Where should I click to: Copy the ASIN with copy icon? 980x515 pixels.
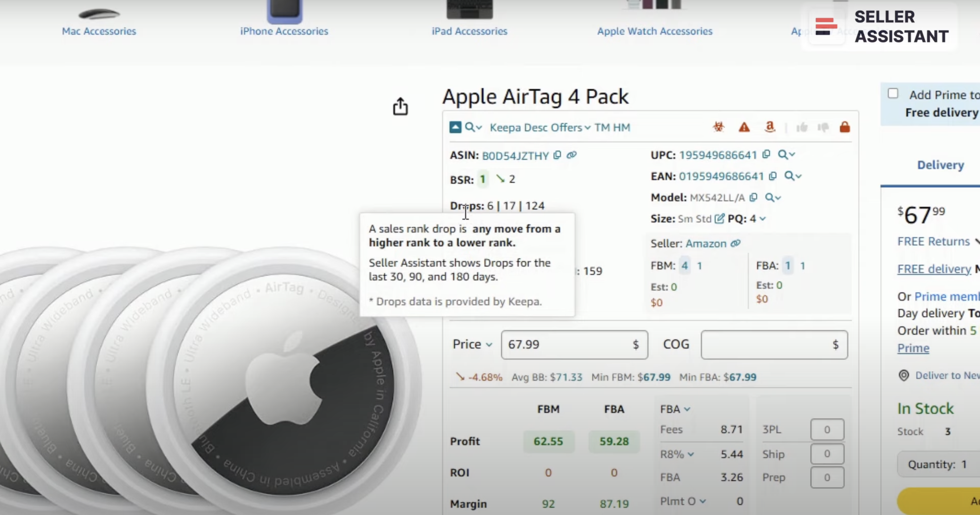point(557,155)
